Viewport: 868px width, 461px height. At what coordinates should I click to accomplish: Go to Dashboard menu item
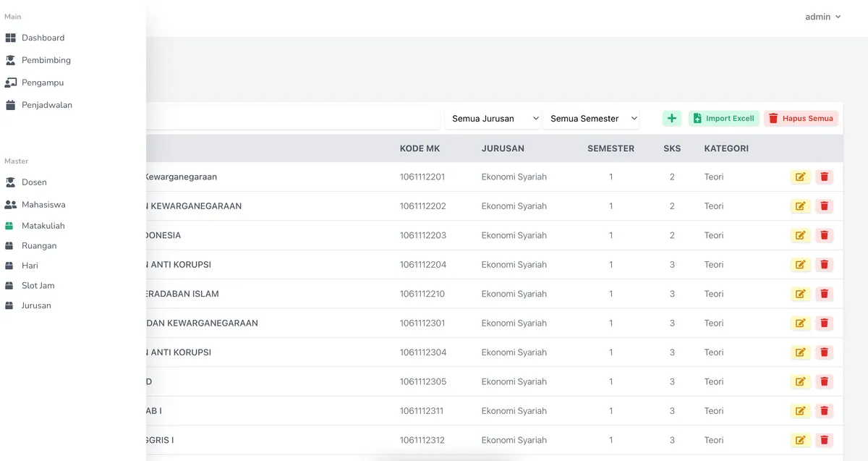point(43,38)
